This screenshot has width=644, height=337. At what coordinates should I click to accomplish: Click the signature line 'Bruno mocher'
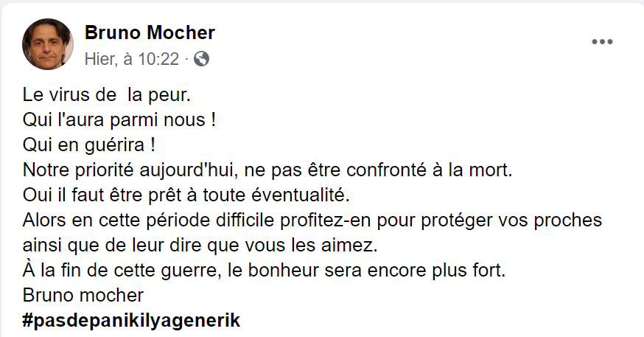83,296
